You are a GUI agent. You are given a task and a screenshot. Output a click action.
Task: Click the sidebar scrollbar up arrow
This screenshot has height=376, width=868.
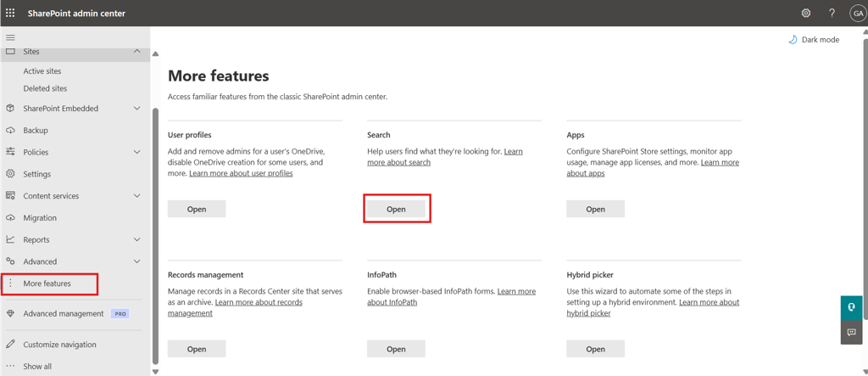coord(156,53)
